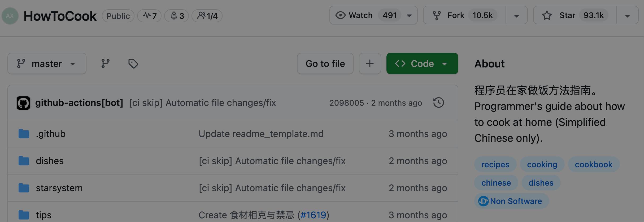The height and width of the screenshot is (222, 644).
Task: Open the green Code dropdown button
Action: [x=422, y=64]
